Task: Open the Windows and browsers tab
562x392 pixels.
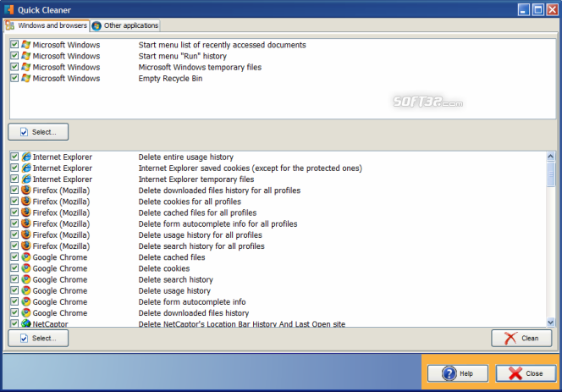Action: 47,25
